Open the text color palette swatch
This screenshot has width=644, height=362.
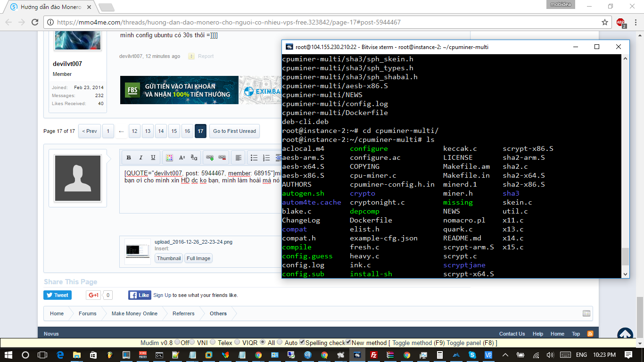169,157
